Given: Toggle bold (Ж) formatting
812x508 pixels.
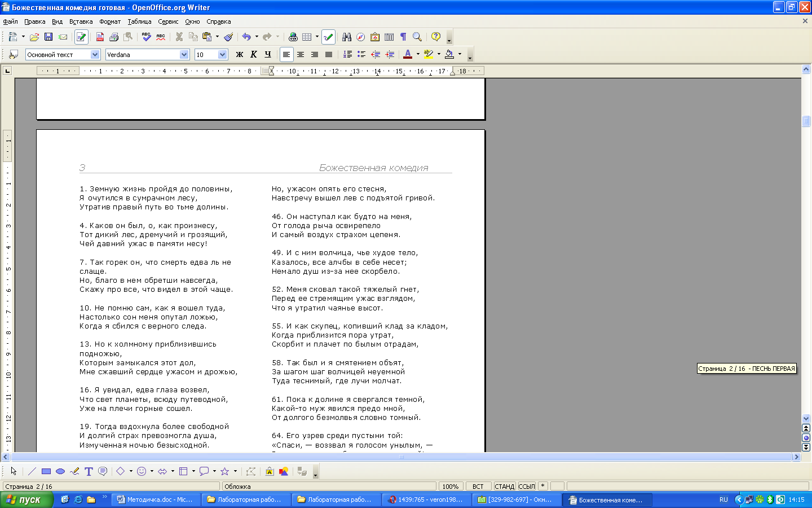Looking at the screenshot, I should pyautogui.click(x=240, y=55).
